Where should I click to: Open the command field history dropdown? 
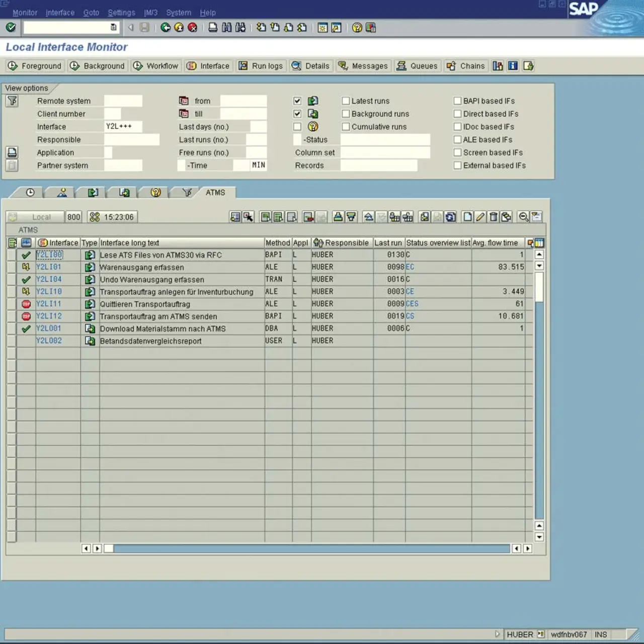click(x=114, y=28)
